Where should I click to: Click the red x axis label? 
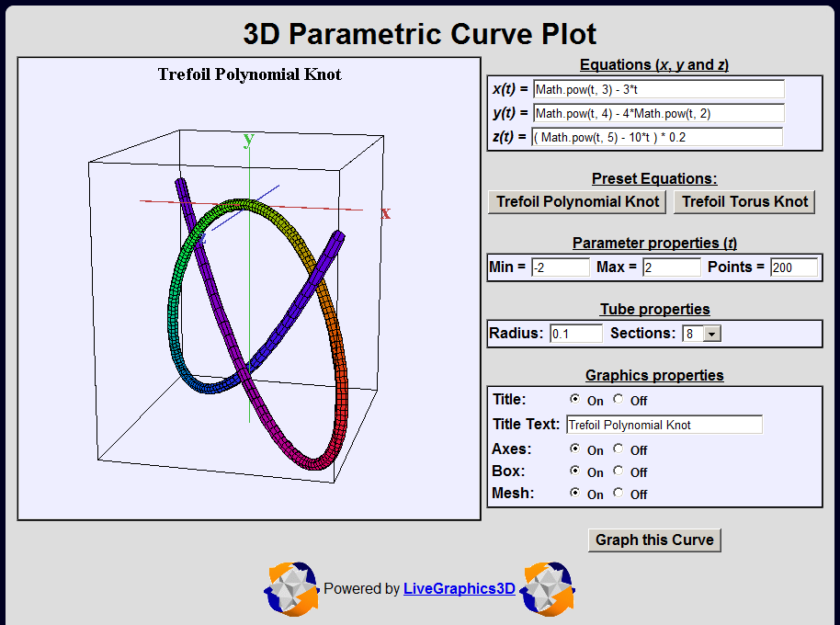point(386,213)
